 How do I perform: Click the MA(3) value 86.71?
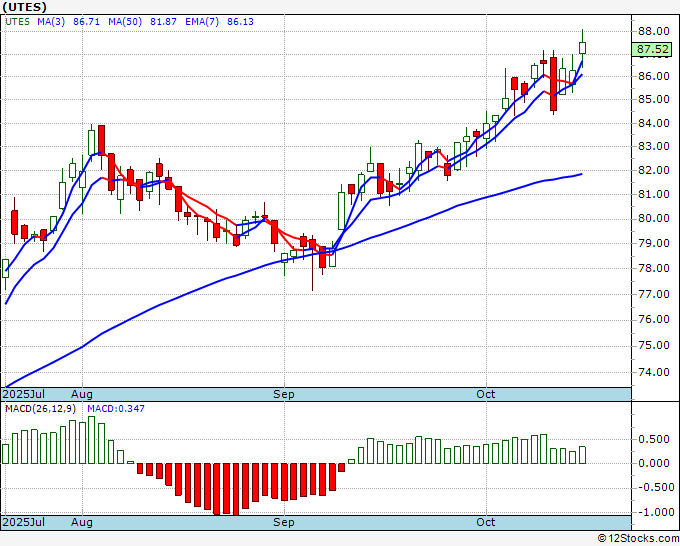point(86,22)
